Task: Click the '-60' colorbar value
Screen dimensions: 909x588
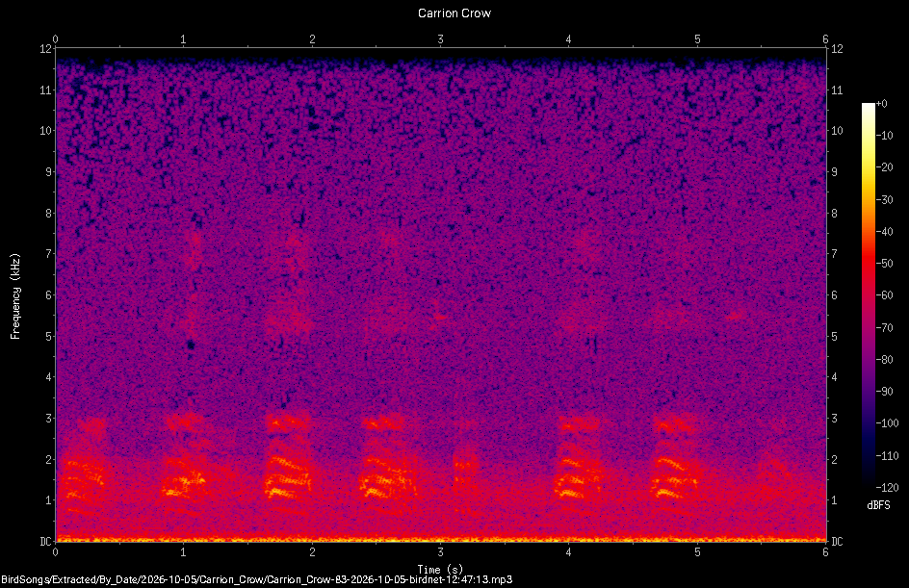Action: click(x=884, y=295)
